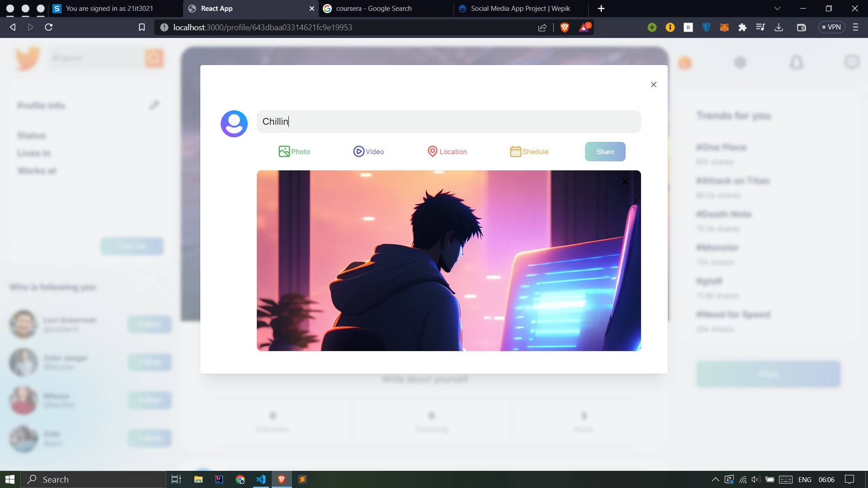The width and height of the screenshot is (868, 488).
Task: Open the extensions puzzle menu
Action: (x=742, y=27)
